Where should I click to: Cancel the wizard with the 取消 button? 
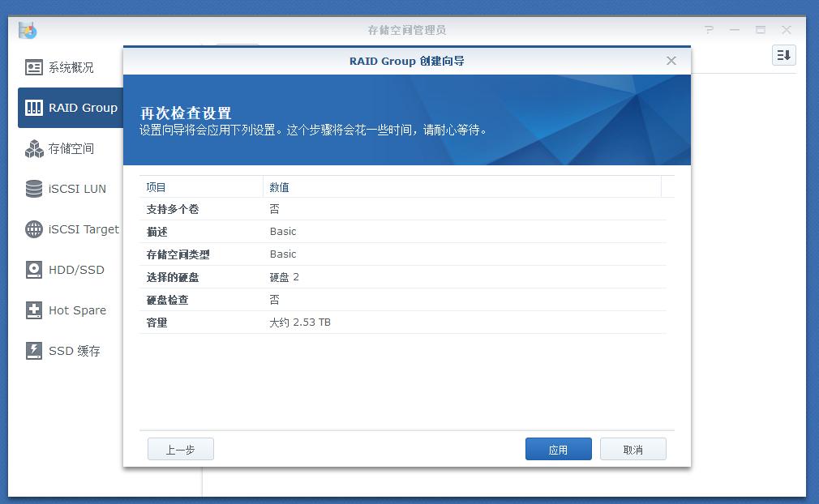(632, 449)
